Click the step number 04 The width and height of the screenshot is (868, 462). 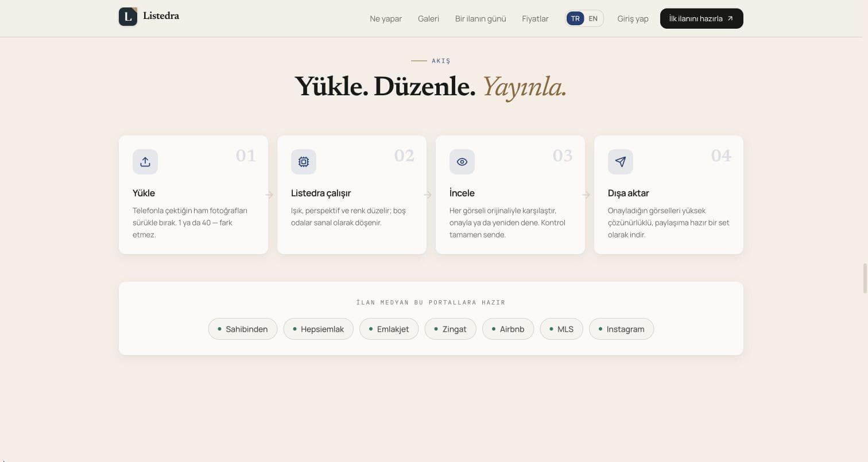coord(721,156)
